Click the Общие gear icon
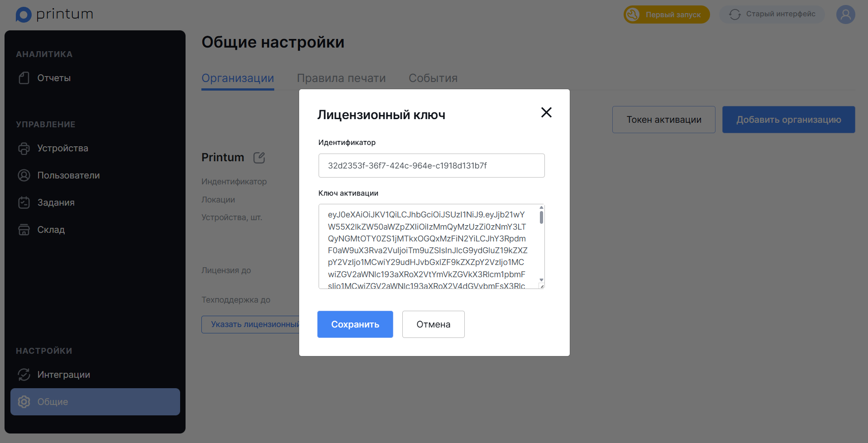 point(24,402)
